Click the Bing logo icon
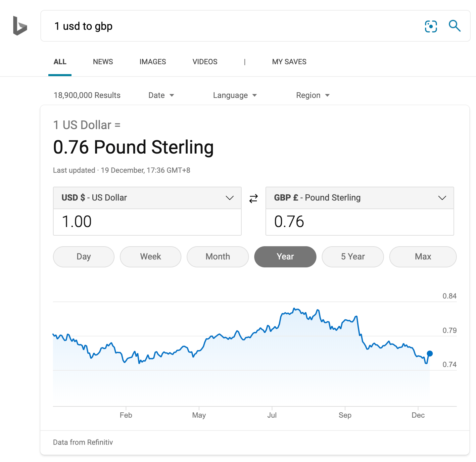Viewport: 476px width, 462px height. 20,25
